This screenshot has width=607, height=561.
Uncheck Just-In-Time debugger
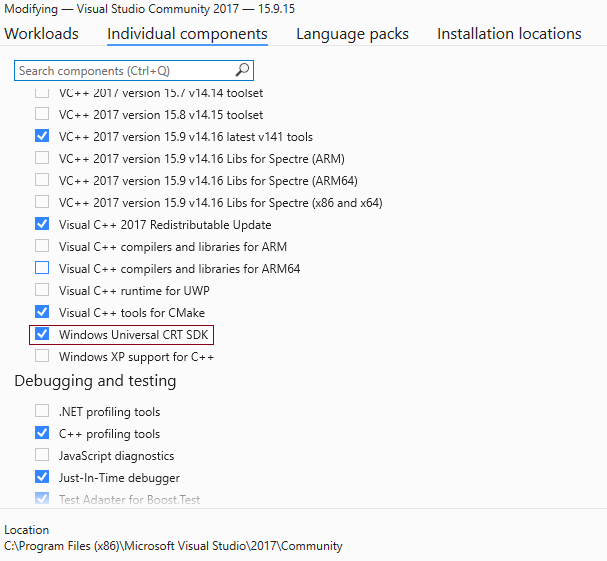(x=42, y=477)
